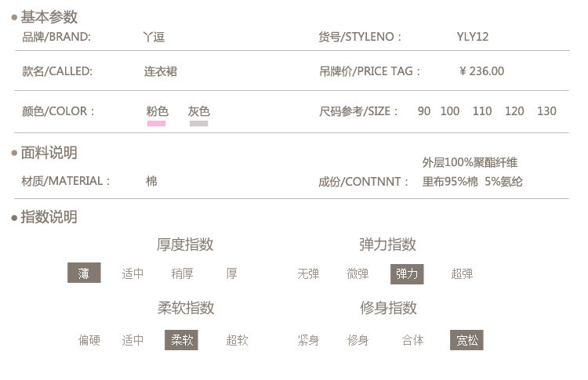Choose 超弹 elasticity option
Viewport: 588px width, 380px height.
(462, 273)
